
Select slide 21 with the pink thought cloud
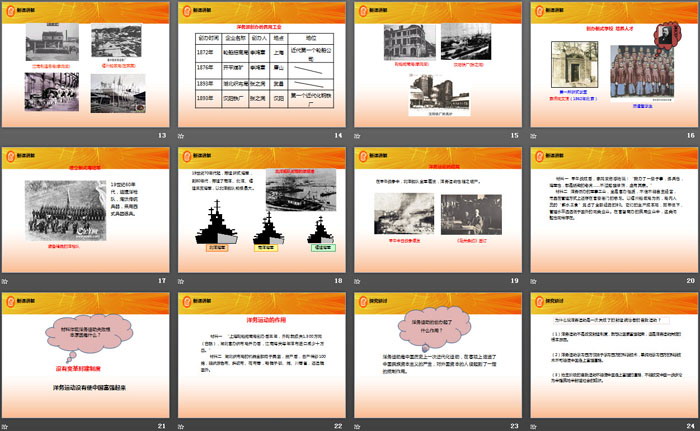[85, 356]
